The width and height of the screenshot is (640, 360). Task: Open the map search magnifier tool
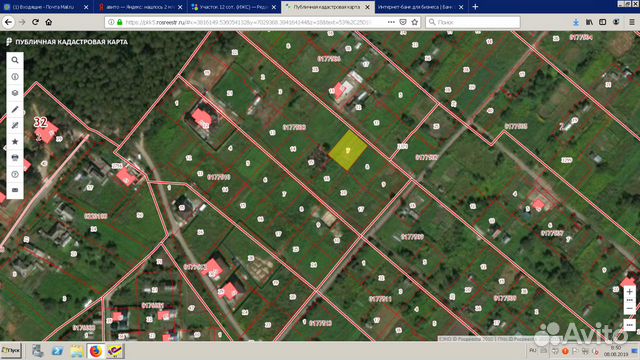(x=15, y=60)
